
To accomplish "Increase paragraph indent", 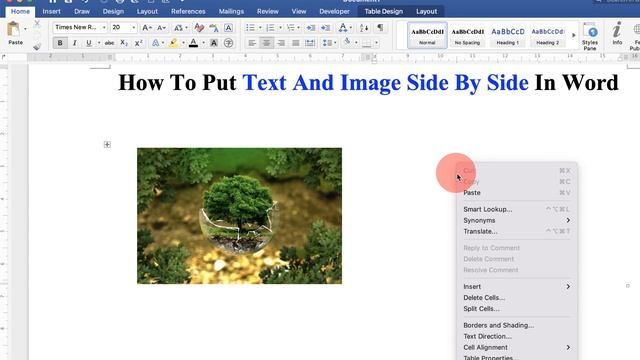I will (x=325, y=28).
